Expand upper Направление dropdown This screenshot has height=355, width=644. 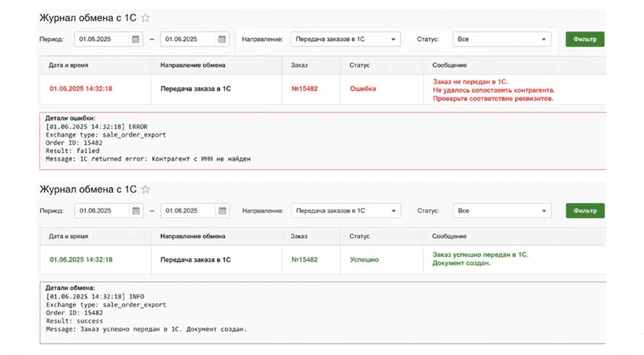346,39
